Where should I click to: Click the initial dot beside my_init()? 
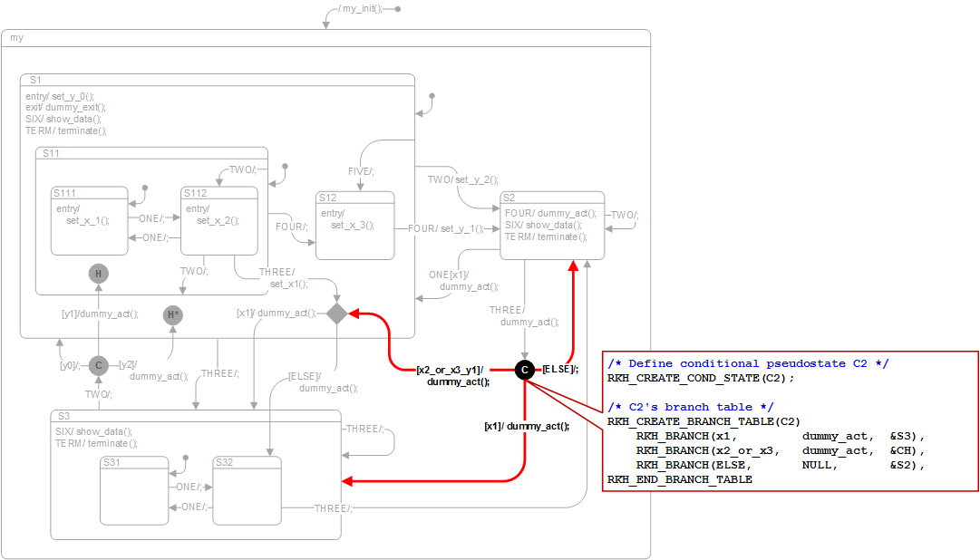pyautogui.click(x=397, y=8)
